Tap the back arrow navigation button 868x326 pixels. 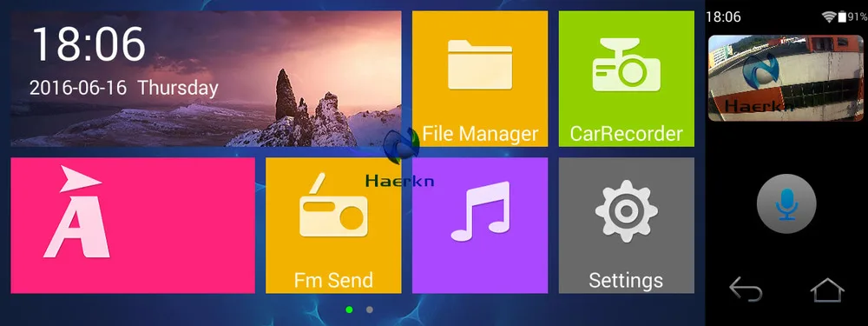[x=746, y=290]
